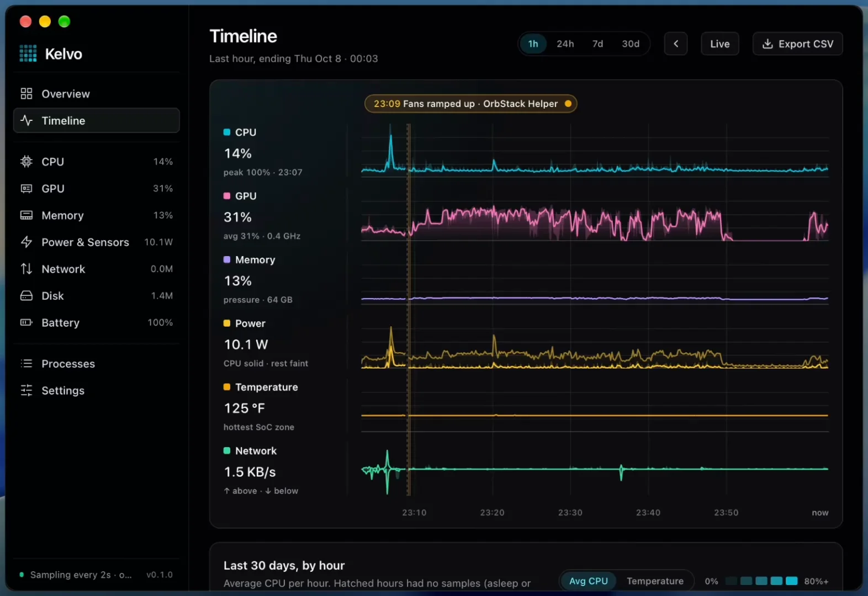Click the v0.1.0 version label
Screen dimensions: 868x596
[160, 575]
